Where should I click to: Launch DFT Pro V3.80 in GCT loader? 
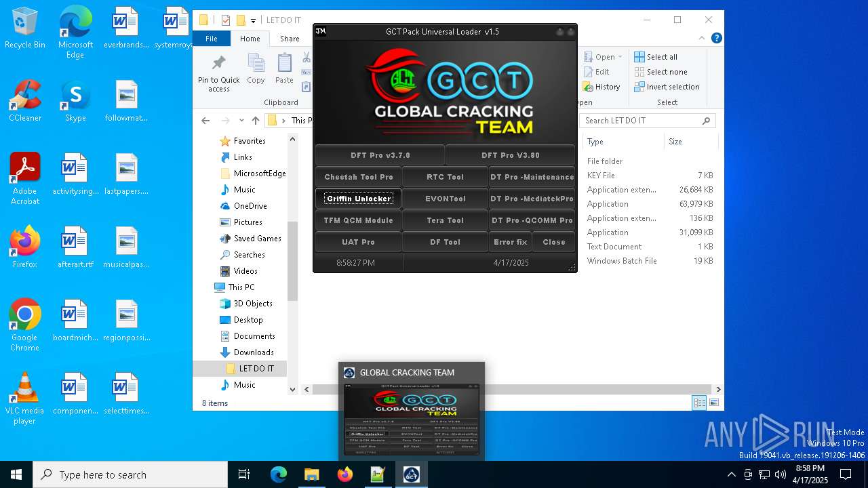pyautogui.click(x=510, y=155)
